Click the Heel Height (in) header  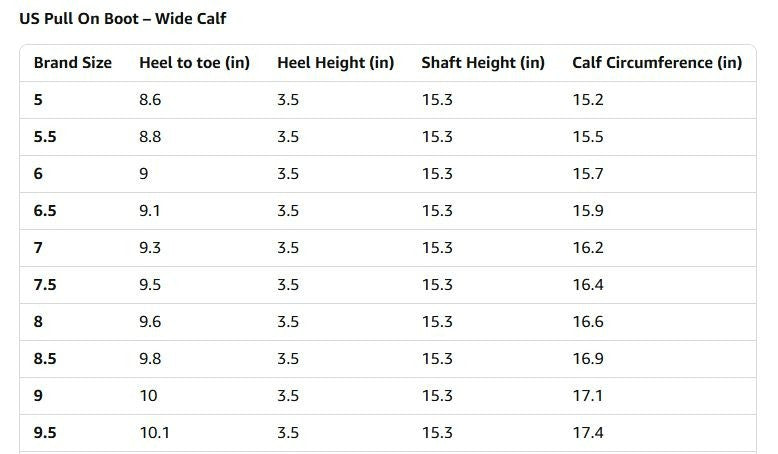click(335, 63)
